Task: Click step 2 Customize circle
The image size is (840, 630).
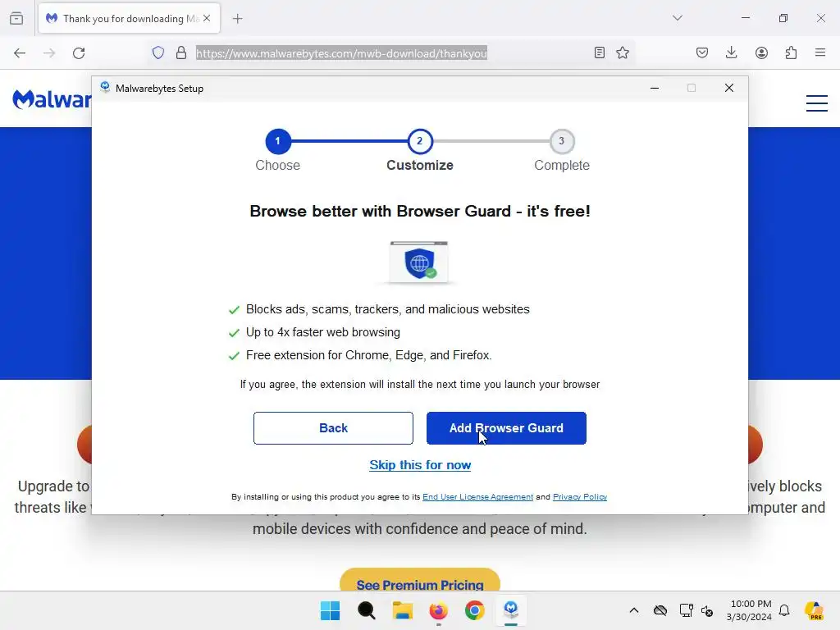Action: [x=420, y=141]
